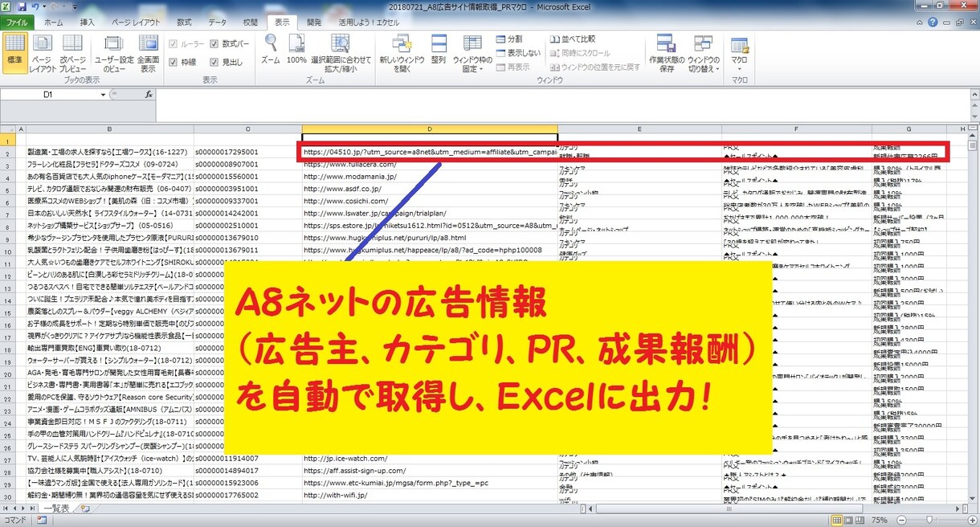Click the 分割 split button
Image resolution: width=980 pixels, height=527 pixels.
(x=508, y=39)
